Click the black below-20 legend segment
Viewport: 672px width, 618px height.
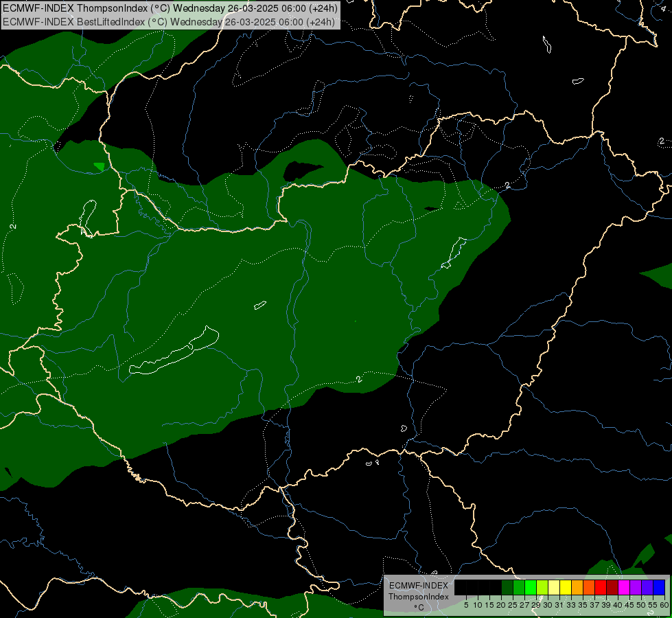[x=478, y=587]
